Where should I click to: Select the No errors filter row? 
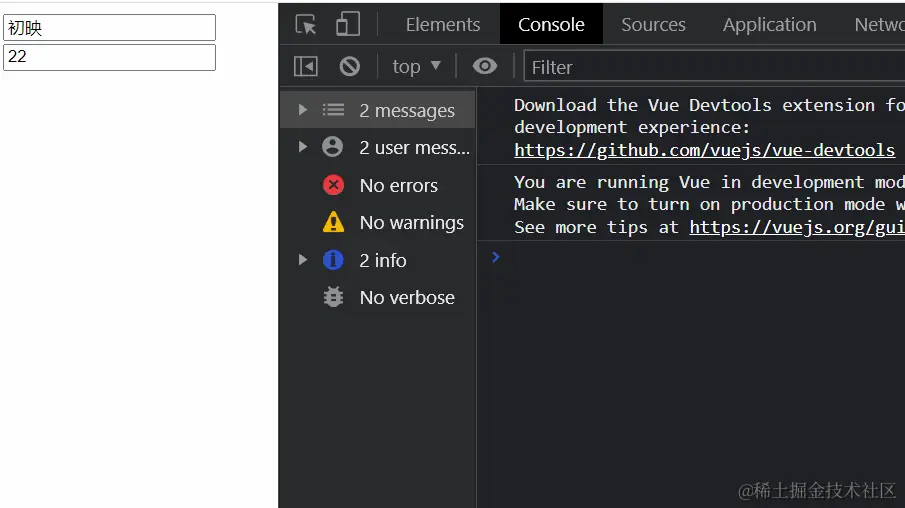(378, 185)
